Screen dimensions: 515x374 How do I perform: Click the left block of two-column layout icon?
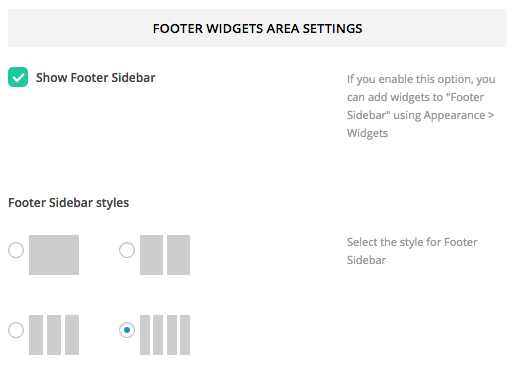pos(151,255)
